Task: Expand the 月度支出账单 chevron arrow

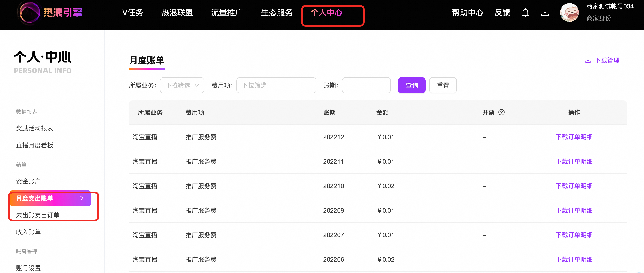Action: (82, 198)
